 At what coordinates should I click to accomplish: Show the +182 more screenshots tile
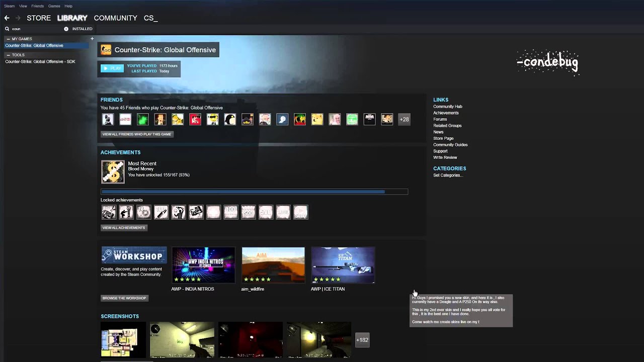point(362,340)
